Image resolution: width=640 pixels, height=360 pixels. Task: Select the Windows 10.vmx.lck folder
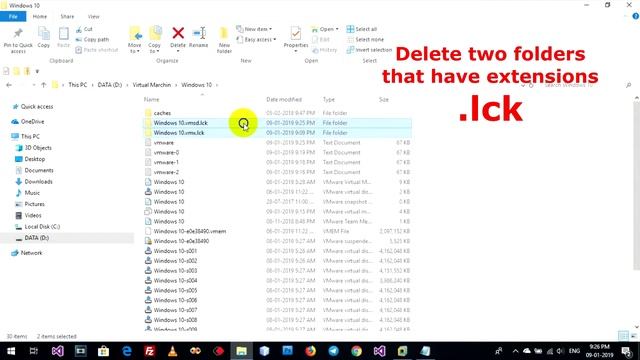coord(277,133)
